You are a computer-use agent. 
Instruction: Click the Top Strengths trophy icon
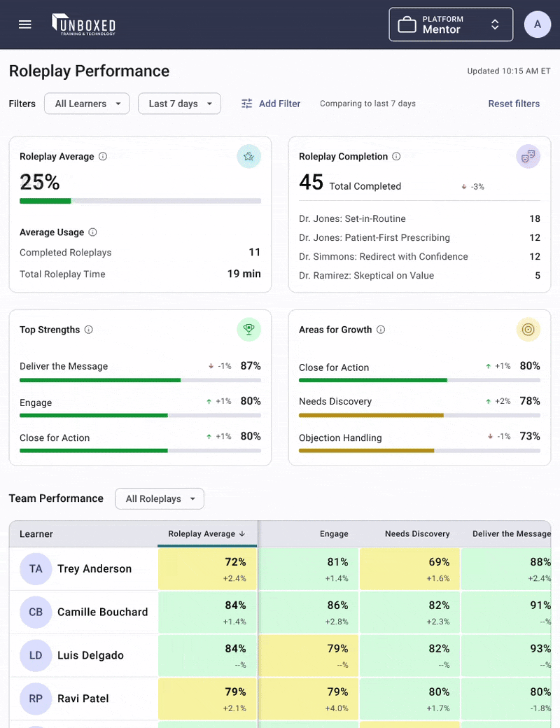click(248, 329)
